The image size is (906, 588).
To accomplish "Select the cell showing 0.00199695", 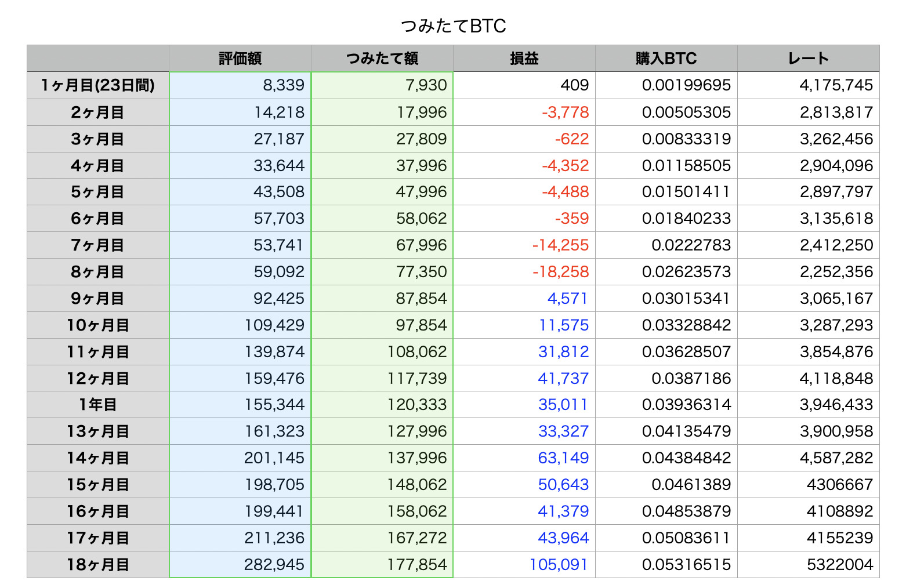I will point(666,85).
